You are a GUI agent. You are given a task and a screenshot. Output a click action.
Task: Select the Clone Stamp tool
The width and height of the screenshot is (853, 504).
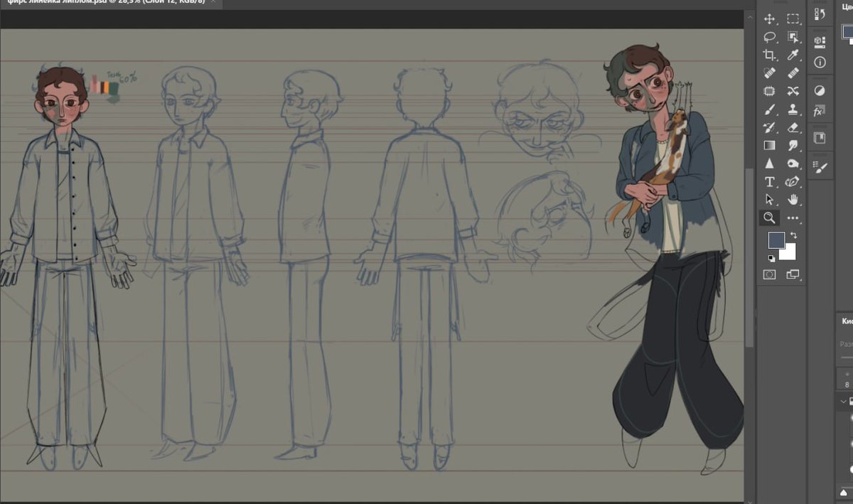tap(793, 109)
